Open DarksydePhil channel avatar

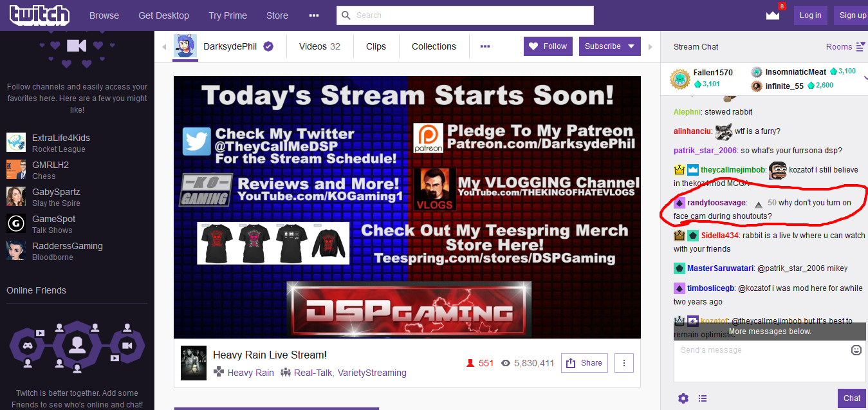pyautogui.click(x=185, y=46)
